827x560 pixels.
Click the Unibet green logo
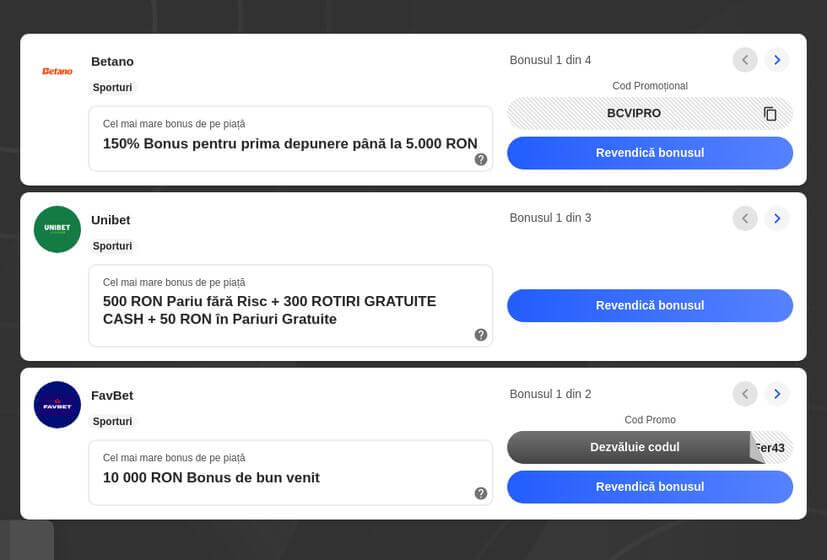click(57, 229)
